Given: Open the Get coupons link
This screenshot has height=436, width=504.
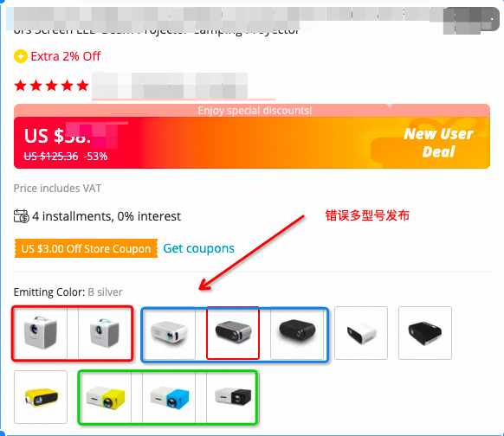Looking at the screenshot, I should click(198, 248).
